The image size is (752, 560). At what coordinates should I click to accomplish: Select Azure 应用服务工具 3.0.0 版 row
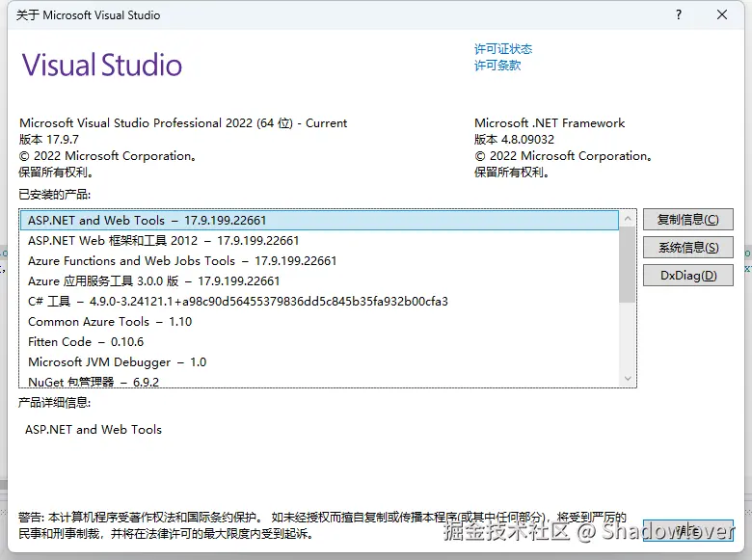(x=319, y=280)
